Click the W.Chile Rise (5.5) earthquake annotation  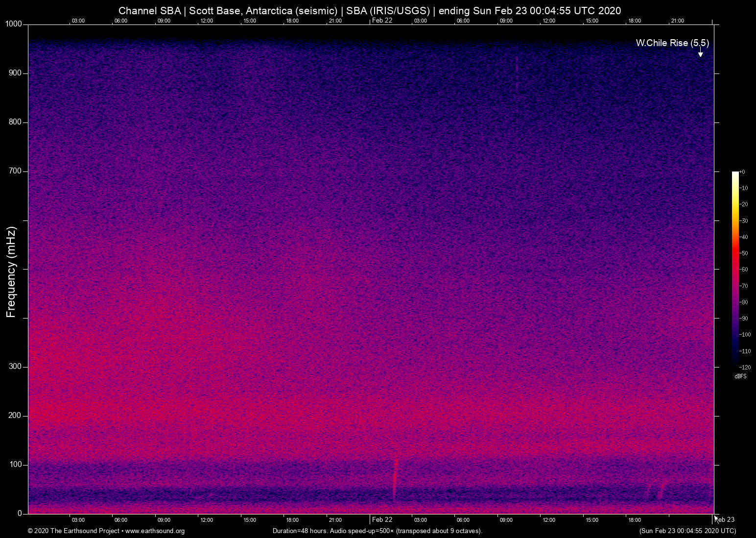(672, 43)
